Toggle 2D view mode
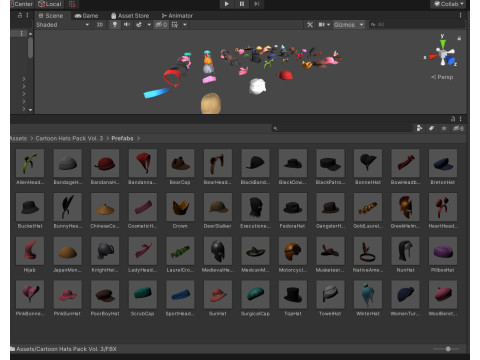 pos(100,25)
